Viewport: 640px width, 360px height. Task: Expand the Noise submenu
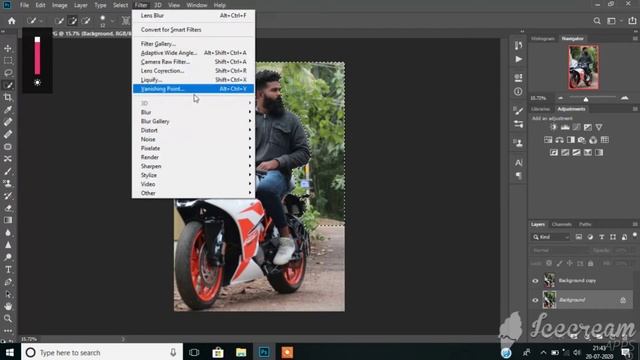[193, 139]
